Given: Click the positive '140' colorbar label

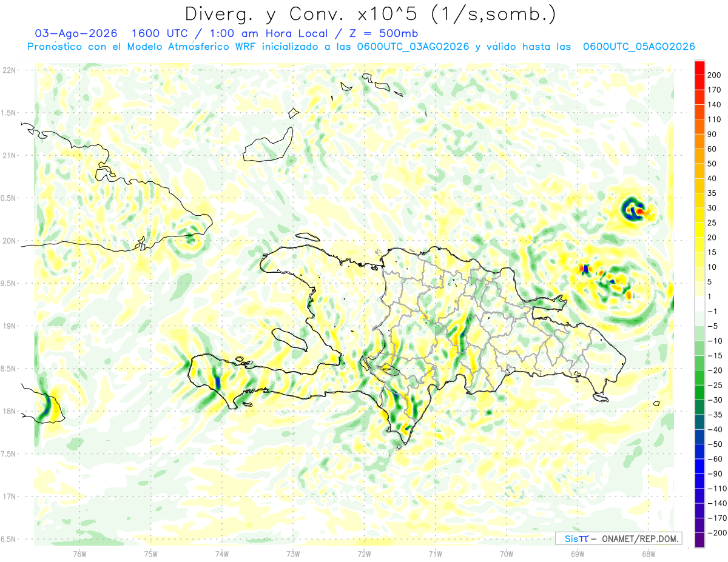Looking at the screenshot, I should (x=714, y=105).
